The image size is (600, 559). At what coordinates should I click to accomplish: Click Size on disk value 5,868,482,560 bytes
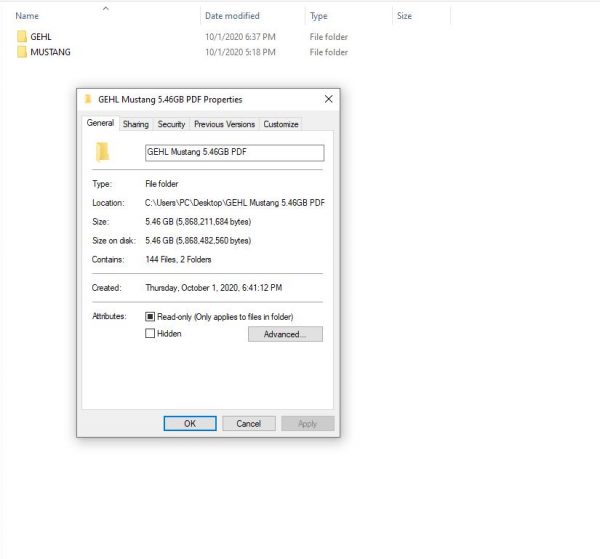pyautogui.click(x=198, y=241)
